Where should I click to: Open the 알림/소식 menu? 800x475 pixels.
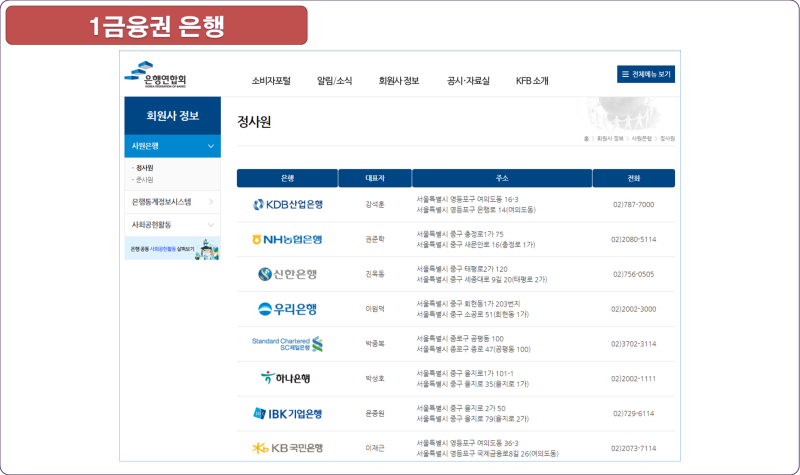coord(334,81)
